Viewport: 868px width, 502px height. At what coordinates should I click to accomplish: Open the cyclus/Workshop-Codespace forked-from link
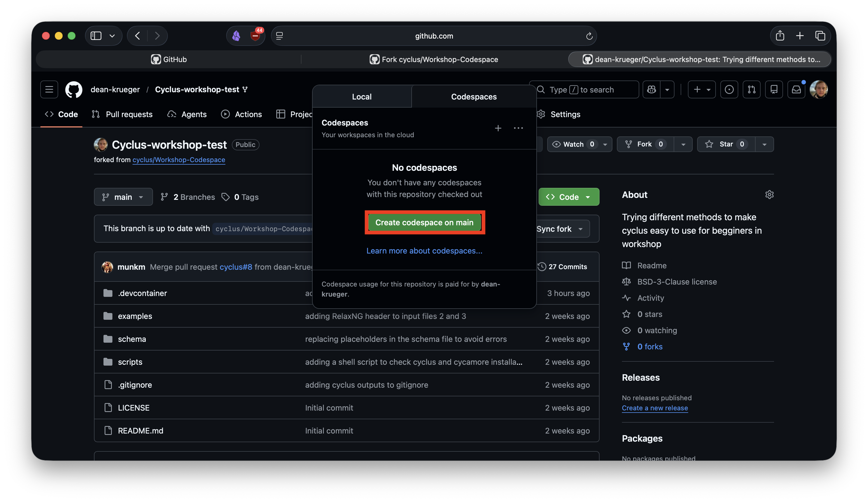click(179, 160)
